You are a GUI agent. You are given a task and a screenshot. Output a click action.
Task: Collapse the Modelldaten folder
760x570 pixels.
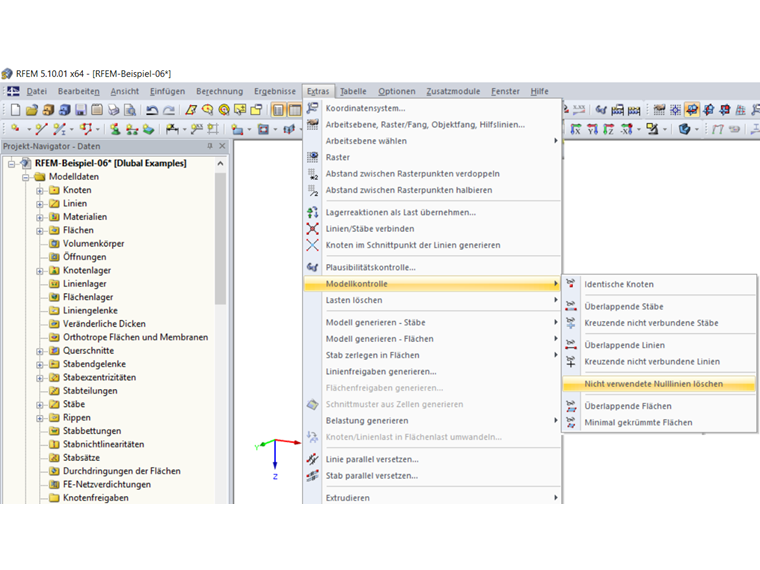(x=26, y=177)
